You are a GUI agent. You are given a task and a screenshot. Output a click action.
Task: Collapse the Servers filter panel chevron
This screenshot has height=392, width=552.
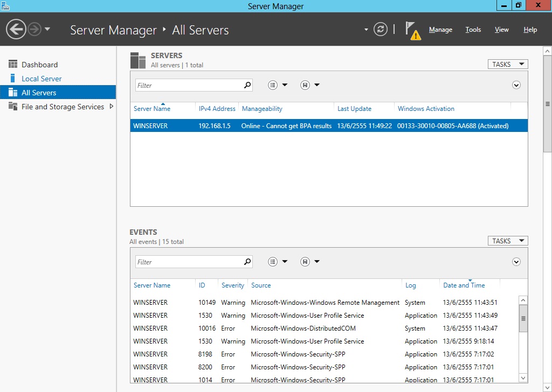coord(516,85)
